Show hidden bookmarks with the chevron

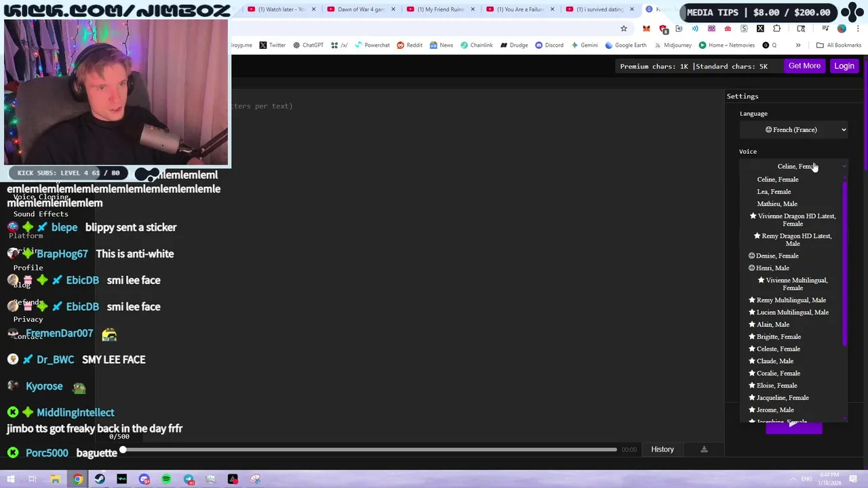[798, 45]
